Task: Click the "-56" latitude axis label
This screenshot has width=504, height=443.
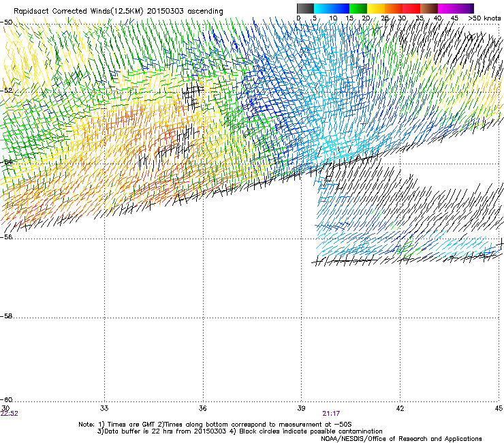Action: coord(6,237)
